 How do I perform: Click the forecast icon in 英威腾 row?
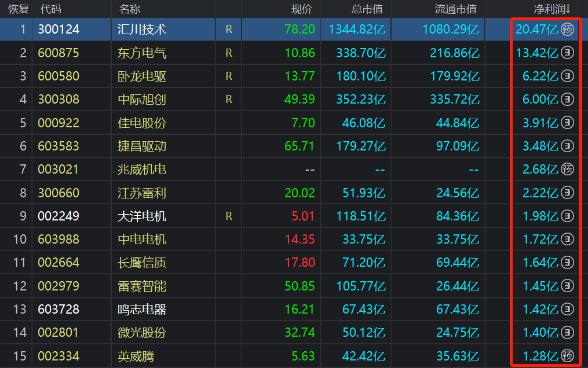pos(567,356)
